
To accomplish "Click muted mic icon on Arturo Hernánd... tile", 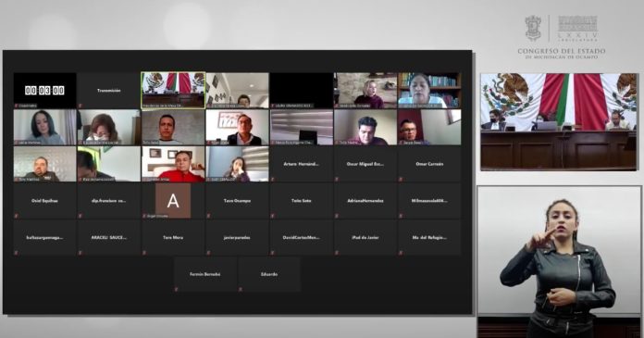I will pyautogui.click(x=273, y=179).
